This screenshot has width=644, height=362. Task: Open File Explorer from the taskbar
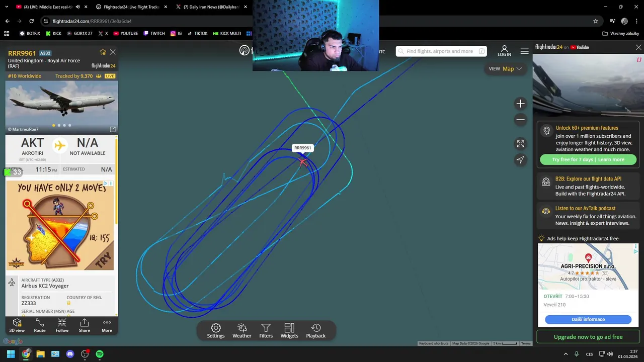(x=40, y=354)
